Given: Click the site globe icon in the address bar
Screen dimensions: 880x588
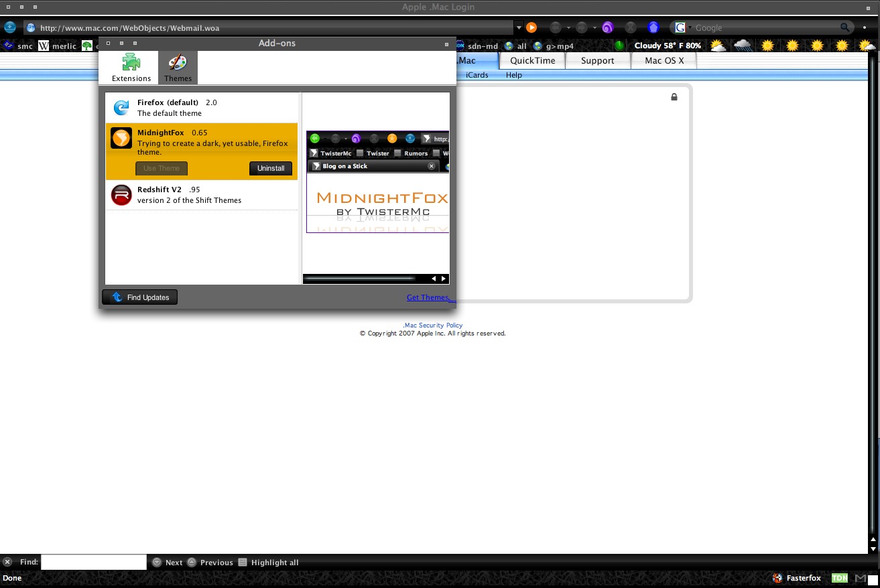Looking at the screenshot, I should pos(31,28).
